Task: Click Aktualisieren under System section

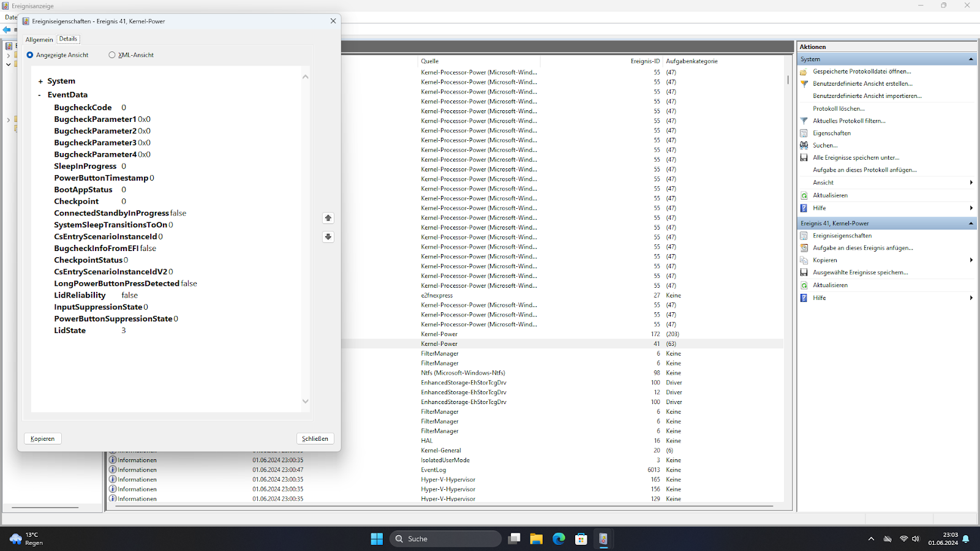Action: tap(830, 195)
